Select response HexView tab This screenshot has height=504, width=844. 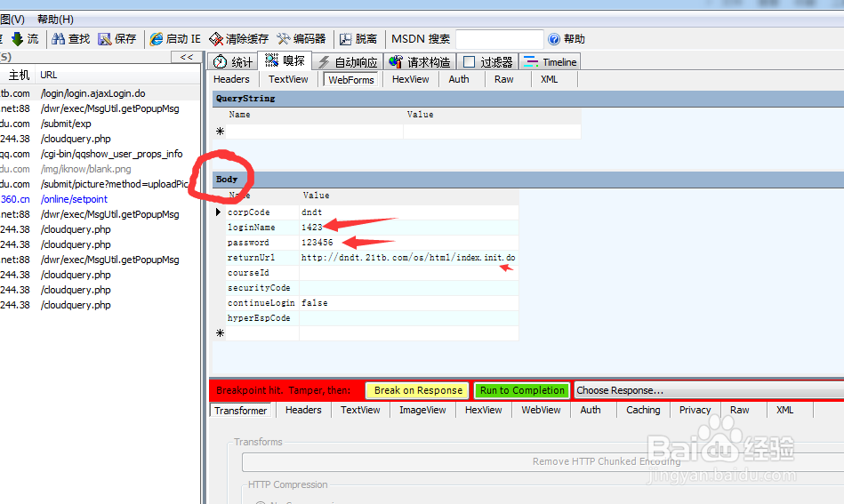pos(483,410)
